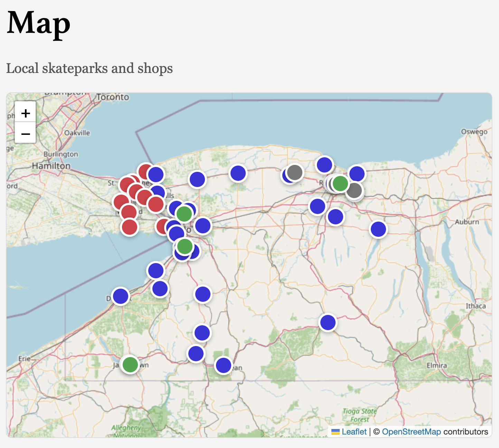This screenshot has height=448, width=499.
Task: Select the green marker at Jamestown
Action: pos(130,365)
